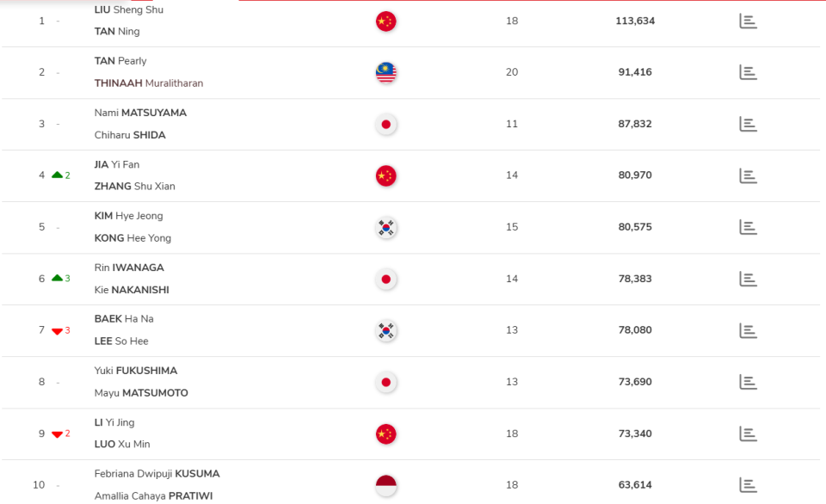Screen dimensions: 826x504
Task: Click Rin IWANAGA player name
Action: tap(129, 267)
